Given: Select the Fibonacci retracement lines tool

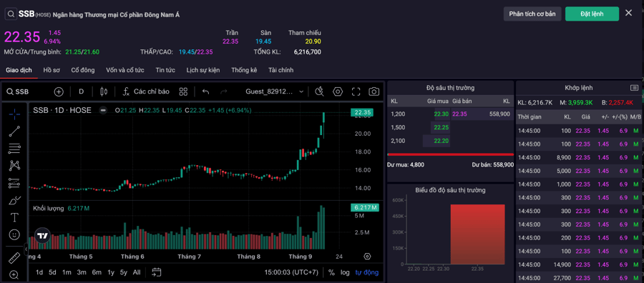Looking at the screenshot, I should click(14, 149).
